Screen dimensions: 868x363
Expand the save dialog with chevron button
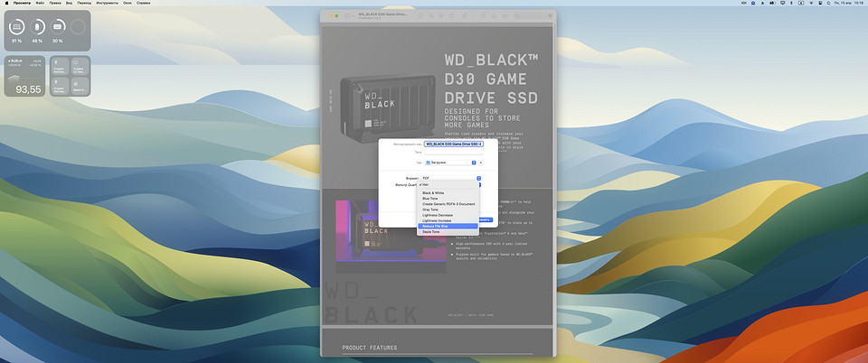click(481, 163)
